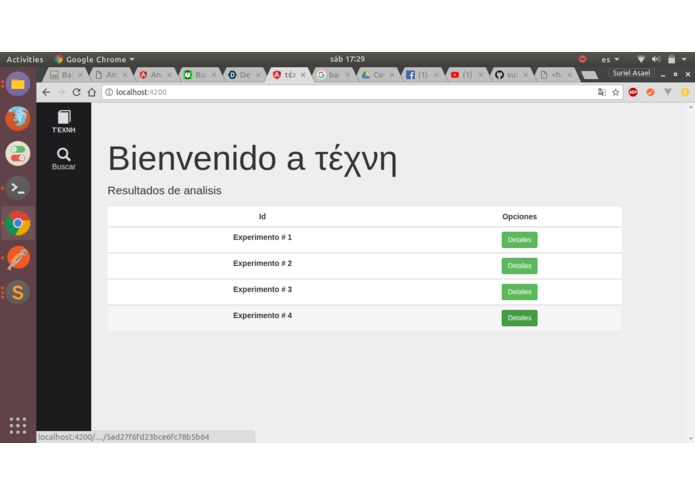
Task: Reload the page with refresh icon
Action: coord(76,92)
